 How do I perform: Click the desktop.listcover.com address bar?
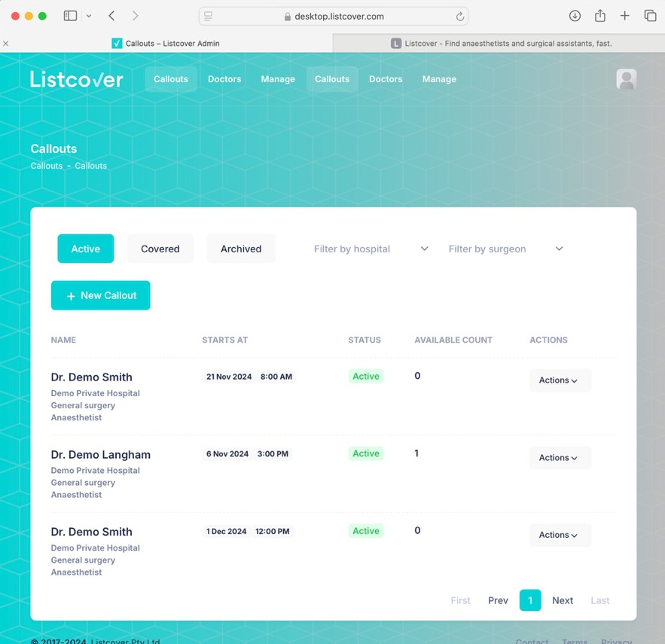coord(332,15)
